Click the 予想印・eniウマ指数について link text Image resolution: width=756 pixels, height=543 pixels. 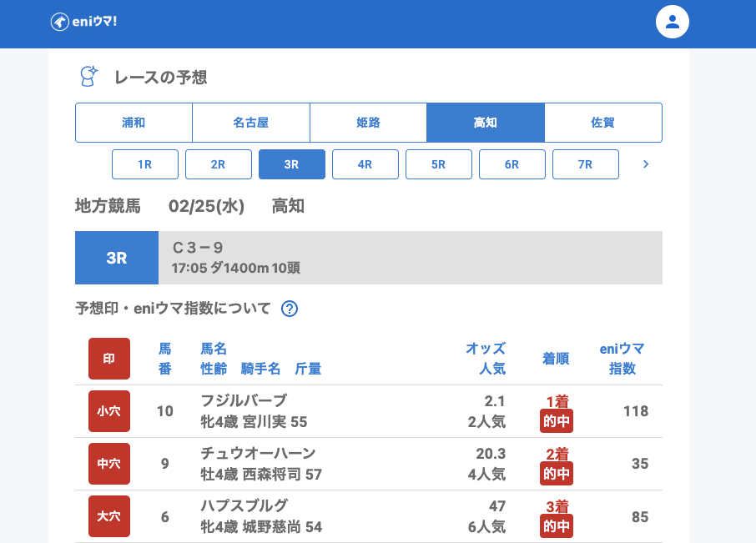click(173, 309)
